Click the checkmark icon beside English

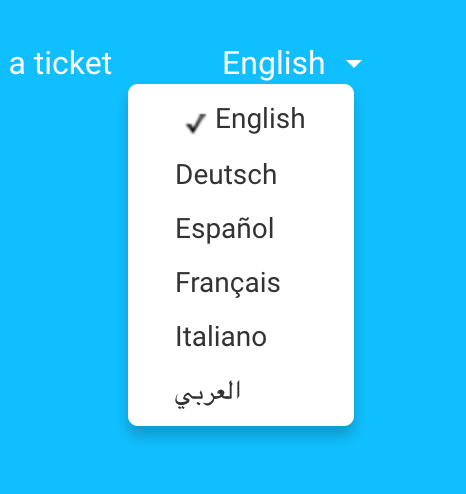(196, 123)
